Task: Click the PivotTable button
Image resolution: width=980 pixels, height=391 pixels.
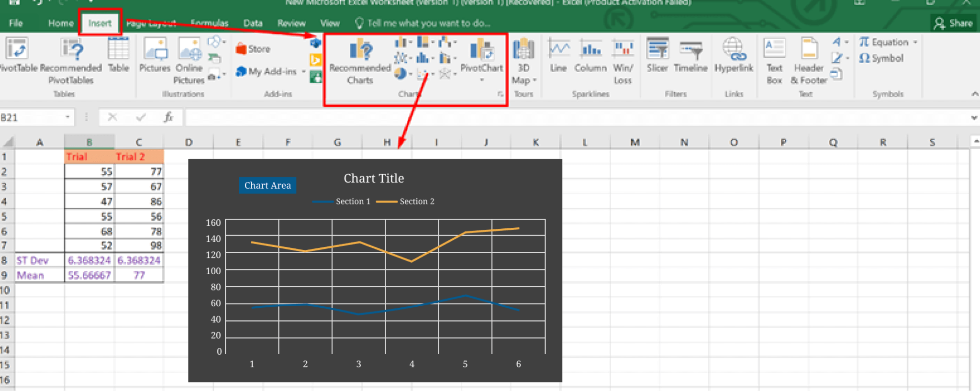Action: point(18,55)
